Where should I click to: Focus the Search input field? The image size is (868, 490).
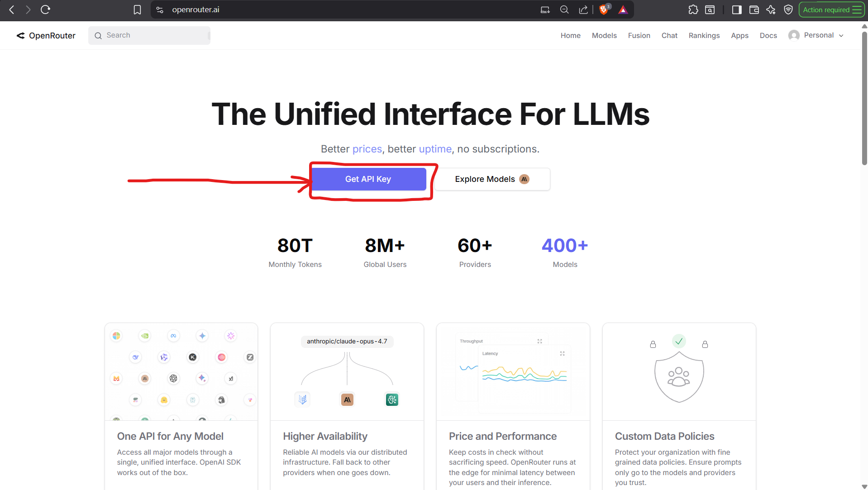tap(149, 35)
